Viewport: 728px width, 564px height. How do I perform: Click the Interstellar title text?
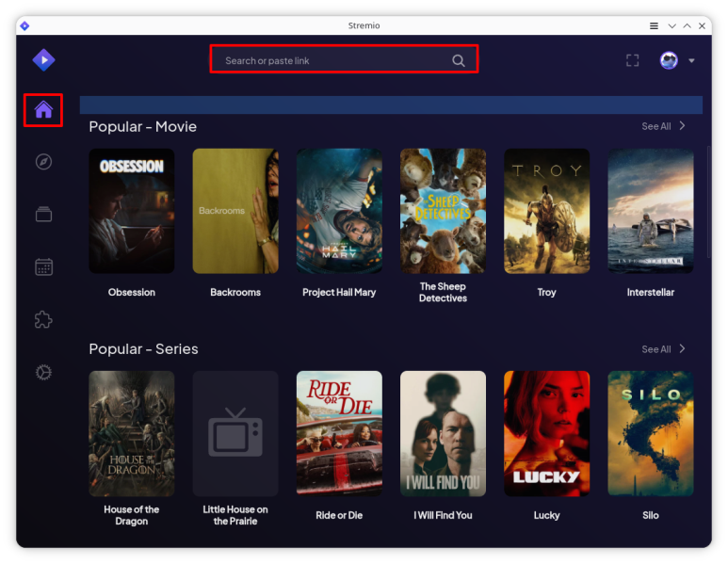coord(651,292)
